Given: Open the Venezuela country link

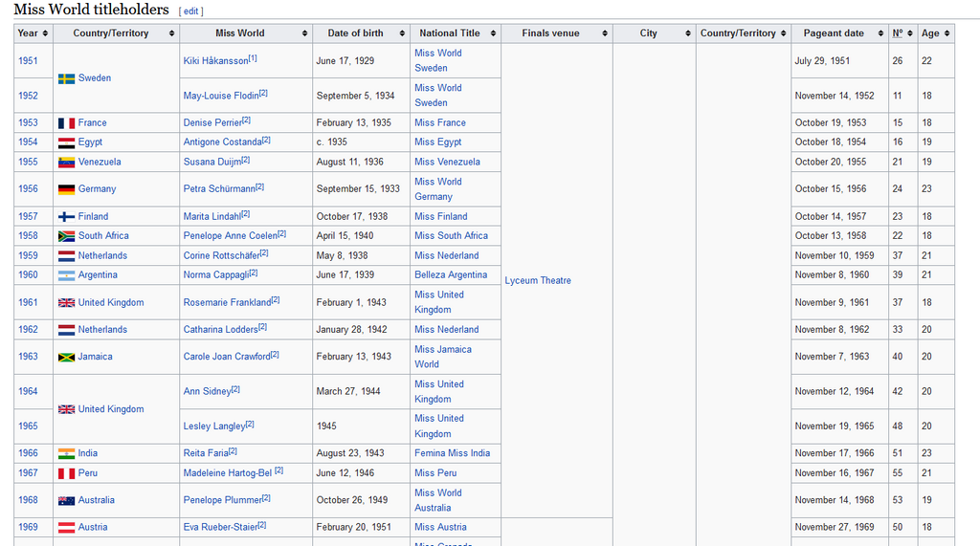Looking at the screenshot, I should point(100,162).
